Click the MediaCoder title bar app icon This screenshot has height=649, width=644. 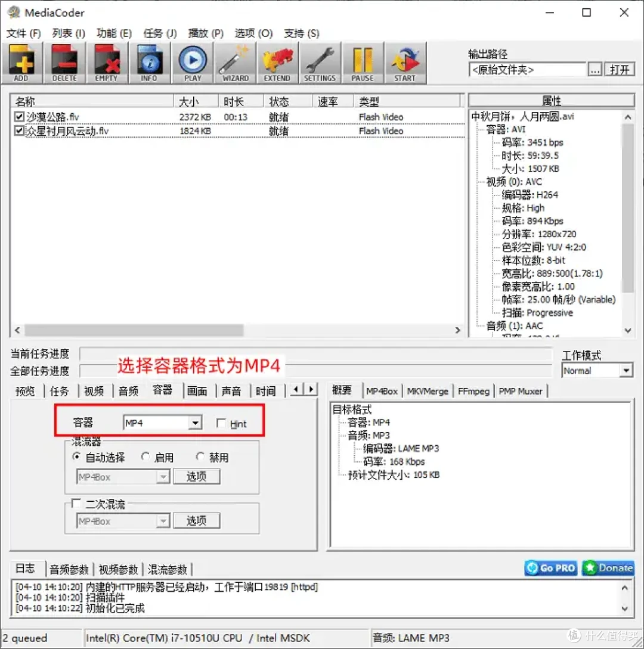14,13
